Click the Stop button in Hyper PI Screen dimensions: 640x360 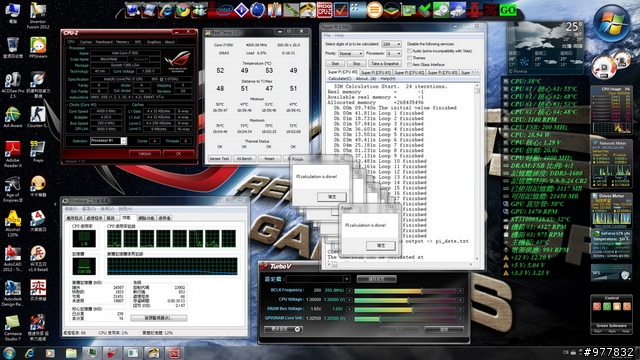coord(356,63)
